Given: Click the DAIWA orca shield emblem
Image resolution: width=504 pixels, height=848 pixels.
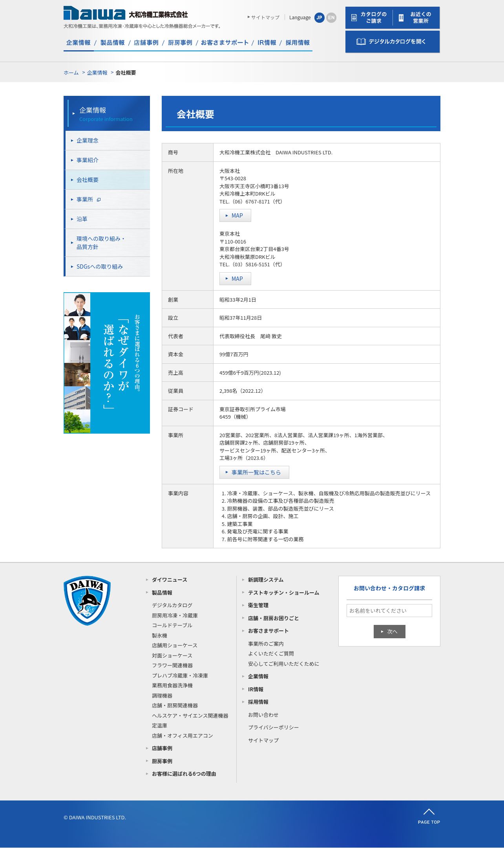Looking at the screenshot, I should click(x=87, y=601).
